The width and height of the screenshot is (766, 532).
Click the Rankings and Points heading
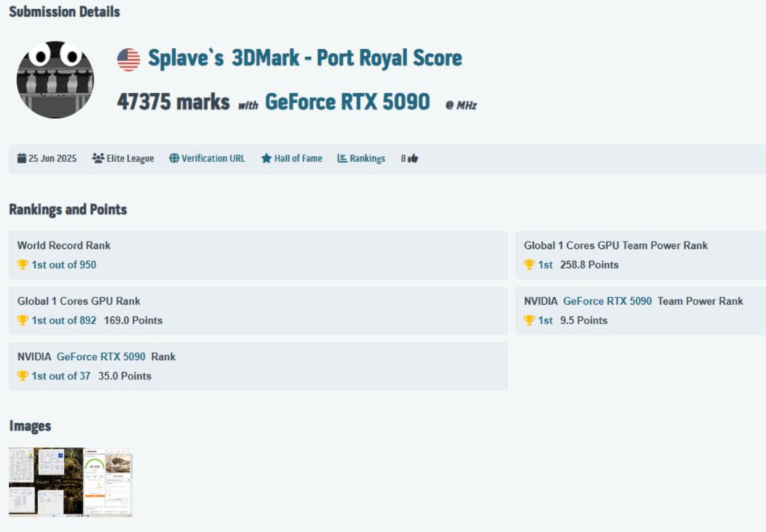(x=68, y=209)
